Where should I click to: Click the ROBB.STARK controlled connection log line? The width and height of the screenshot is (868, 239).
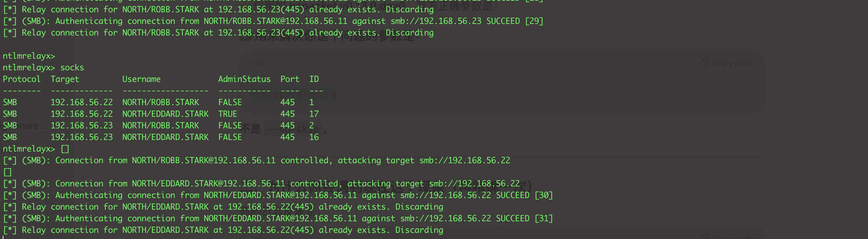(257, 160)
